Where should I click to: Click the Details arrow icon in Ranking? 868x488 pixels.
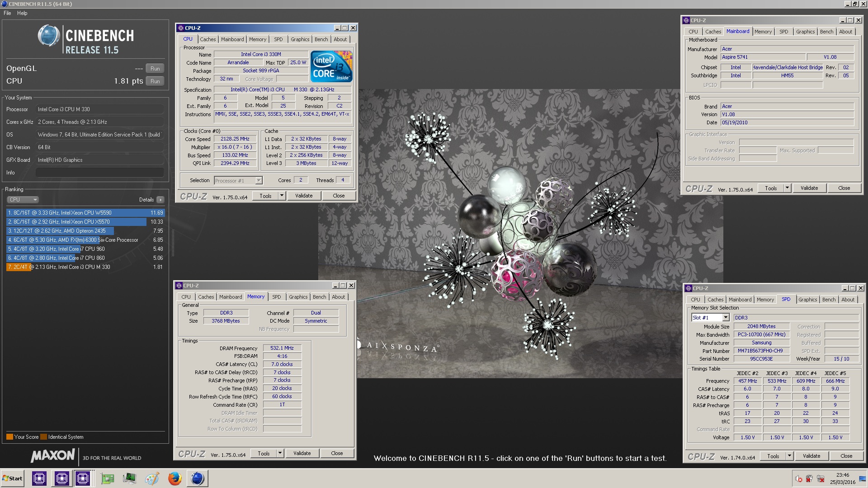160,200
